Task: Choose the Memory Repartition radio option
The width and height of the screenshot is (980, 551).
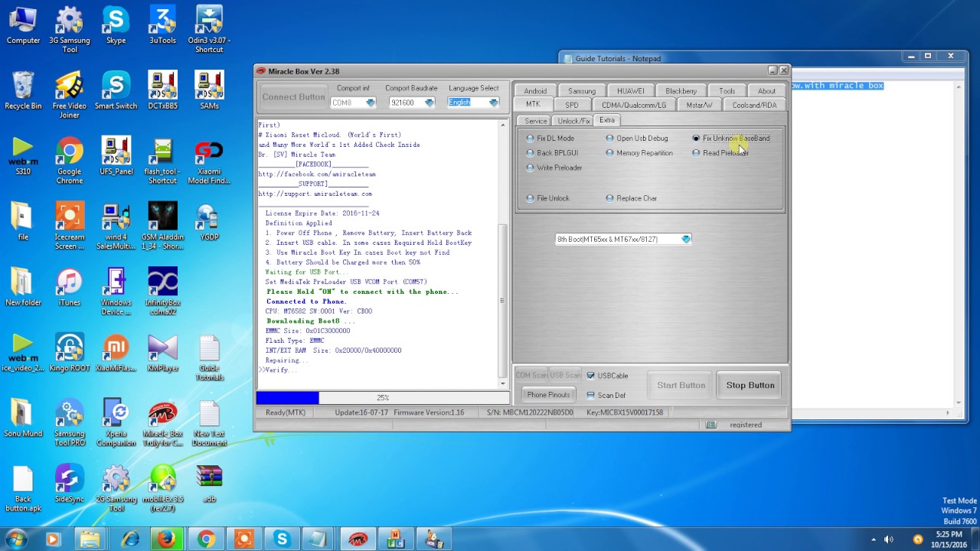Action: click(x=639, y=153)
